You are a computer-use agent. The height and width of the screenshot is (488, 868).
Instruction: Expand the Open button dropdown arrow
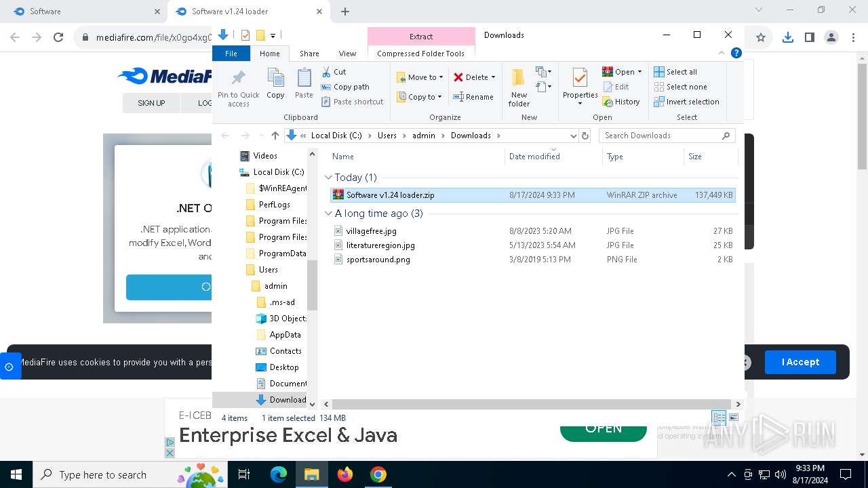tap(639, 72)
